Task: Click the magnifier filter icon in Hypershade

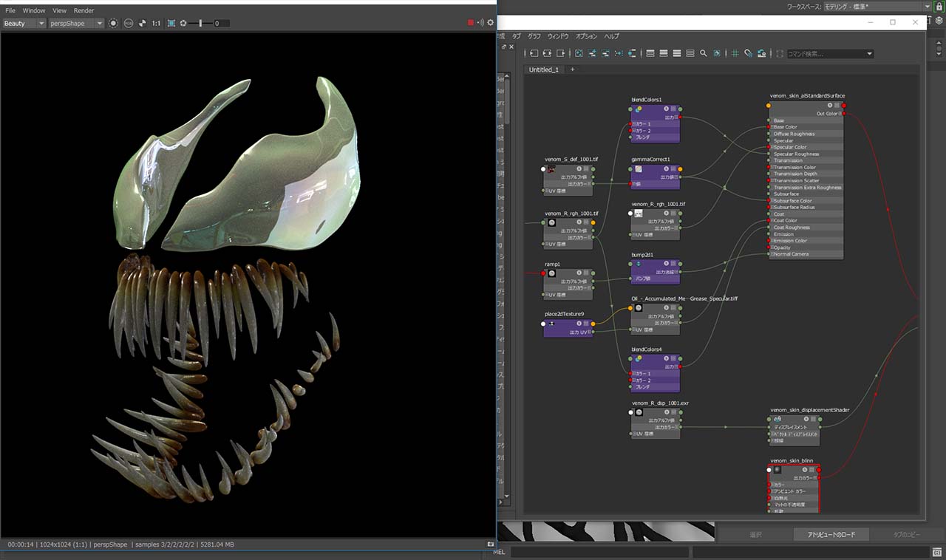Action: click(x=704, y=53)
